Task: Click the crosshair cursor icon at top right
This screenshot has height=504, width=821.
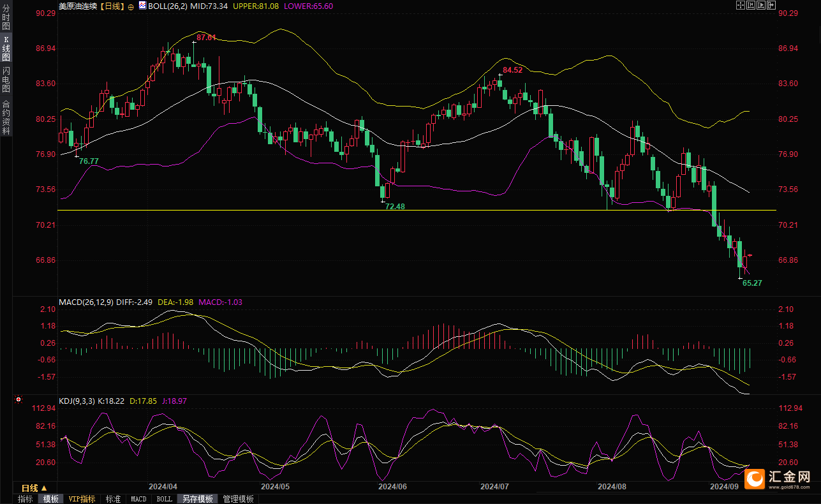Action: tap(741, 5)
